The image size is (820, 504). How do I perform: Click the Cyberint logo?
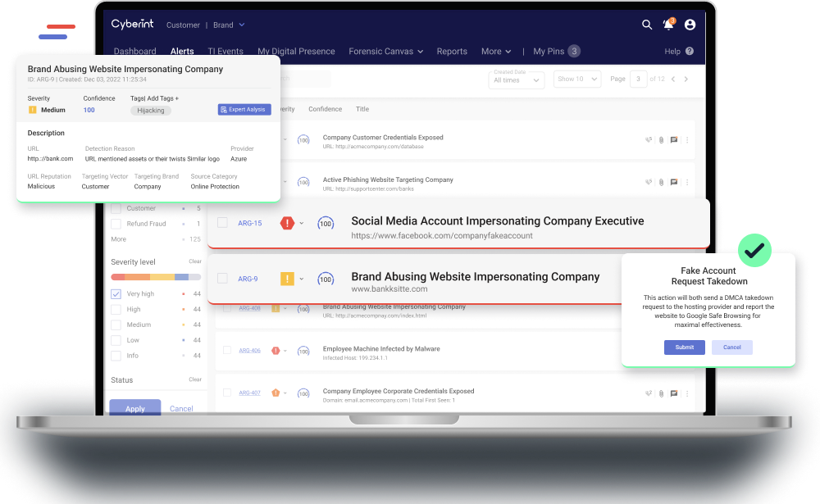pos(132,24)
